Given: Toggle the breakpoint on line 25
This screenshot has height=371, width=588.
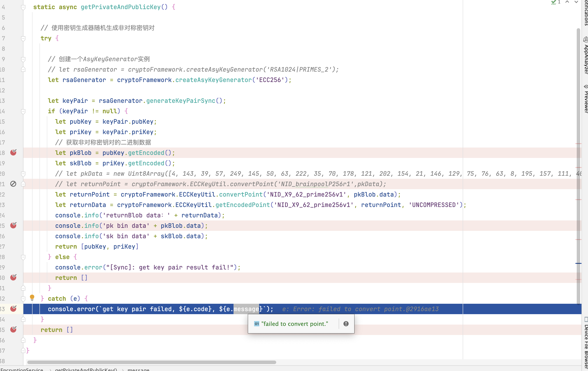Looking at the screenshot, I should (13, 225).
